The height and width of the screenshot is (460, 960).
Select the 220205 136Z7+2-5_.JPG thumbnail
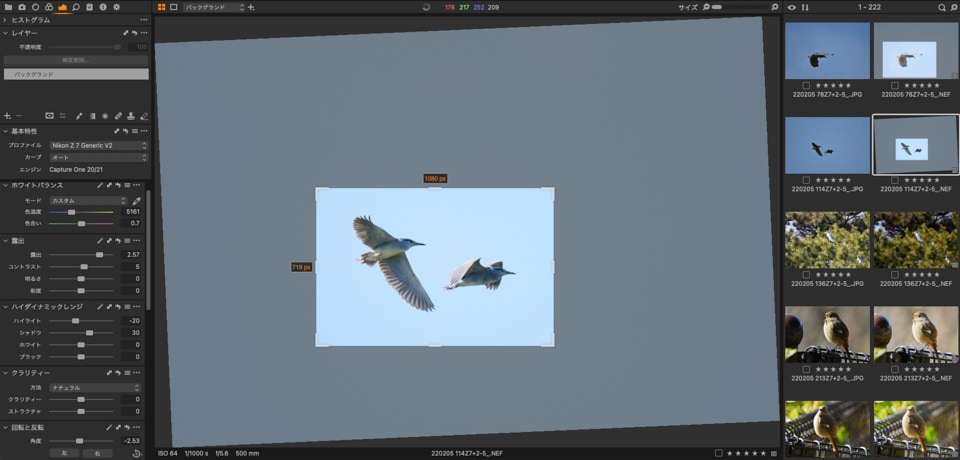point(827,240)
